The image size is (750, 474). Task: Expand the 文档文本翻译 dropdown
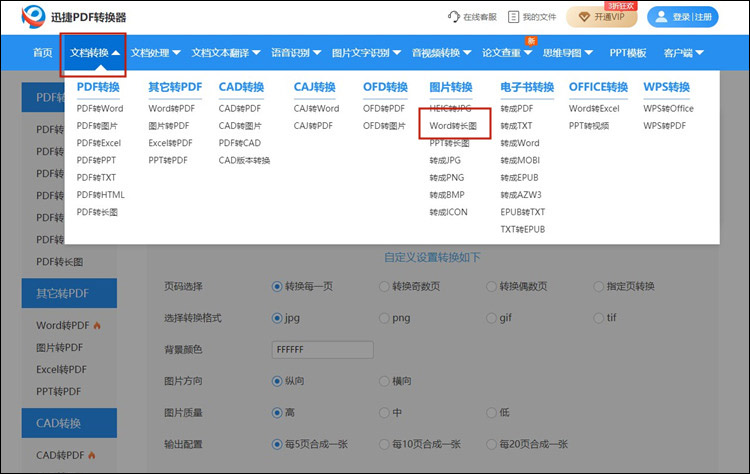226,53
